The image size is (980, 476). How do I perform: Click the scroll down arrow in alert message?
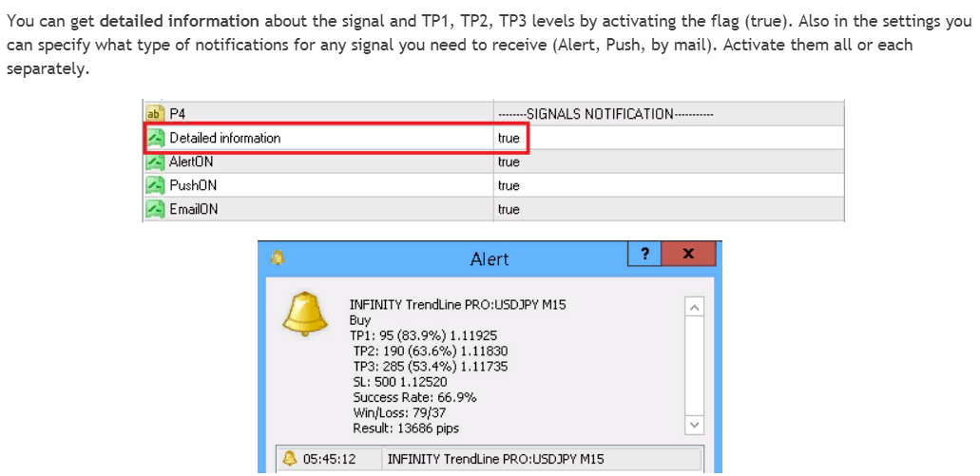(x=695, y=425)
